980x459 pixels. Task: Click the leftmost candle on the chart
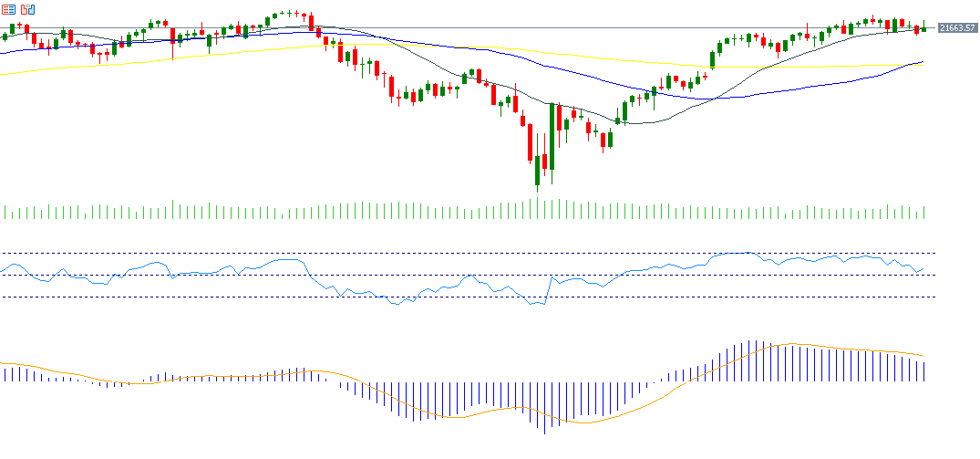click(x=5, y=37)
